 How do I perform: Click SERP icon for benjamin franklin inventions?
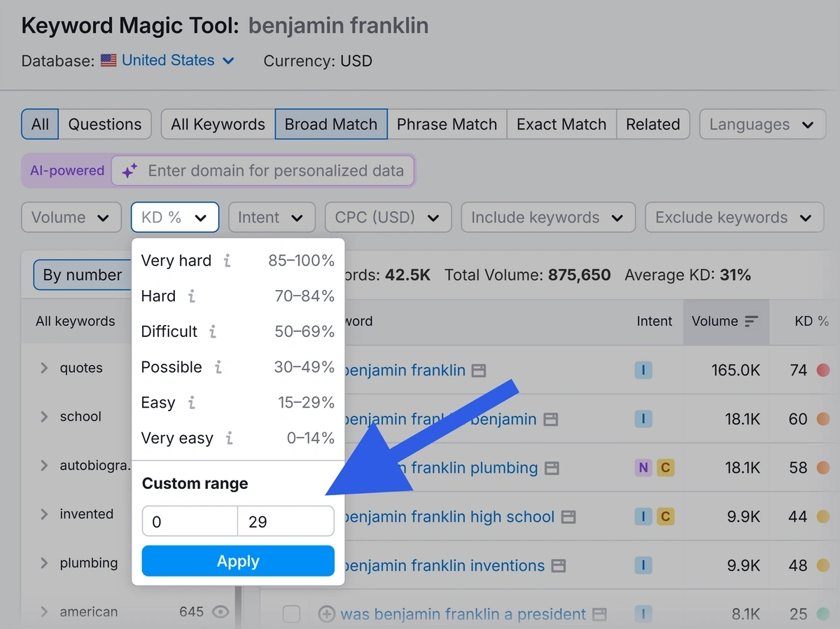coord(558,566)
